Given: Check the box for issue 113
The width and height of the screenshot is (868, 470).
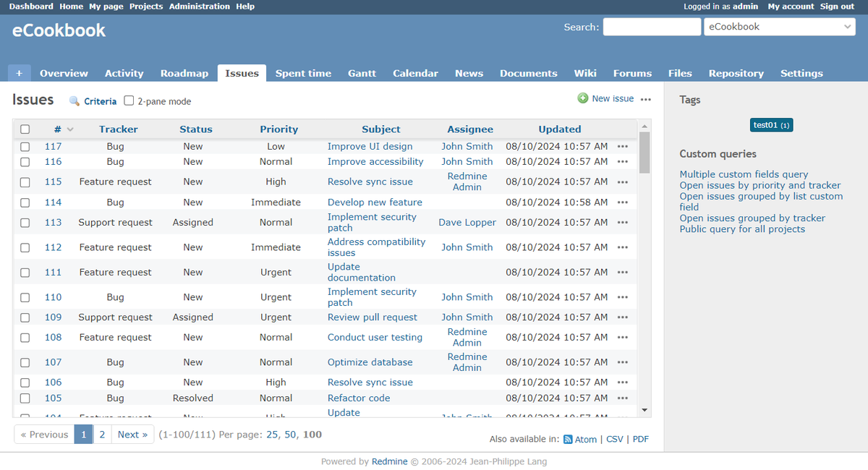Looking at the screenshot, I should click(25, 223).
